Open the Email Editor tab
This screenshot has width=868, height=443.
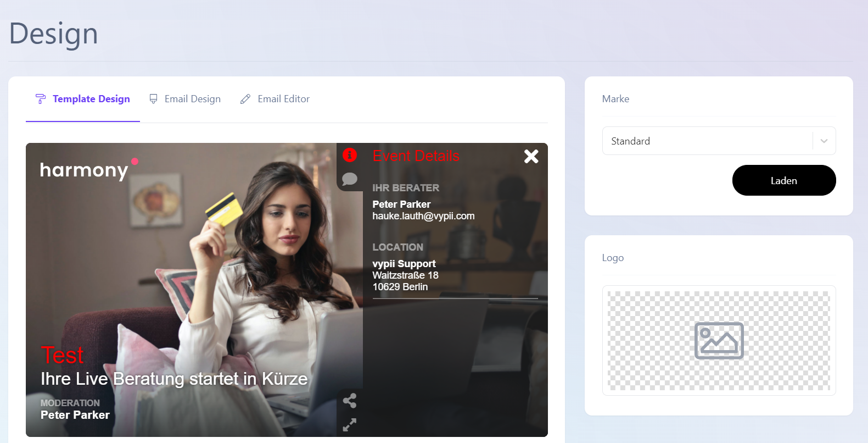(275, 99)
